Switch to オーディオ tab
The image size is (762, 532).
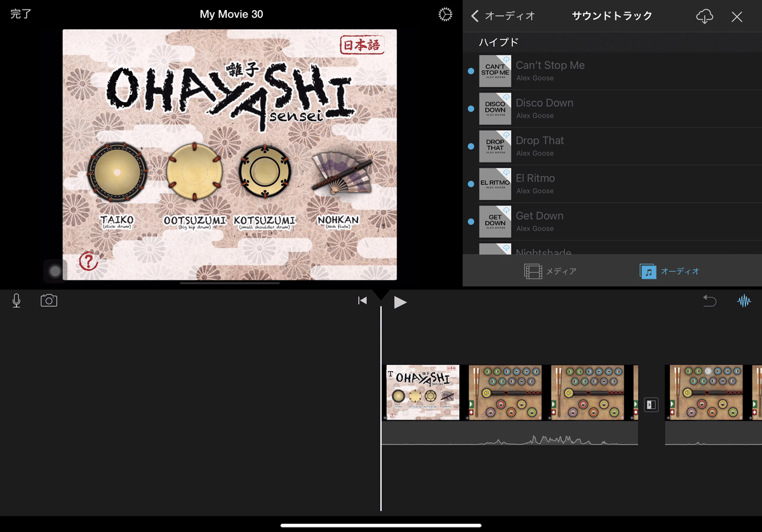669,271
